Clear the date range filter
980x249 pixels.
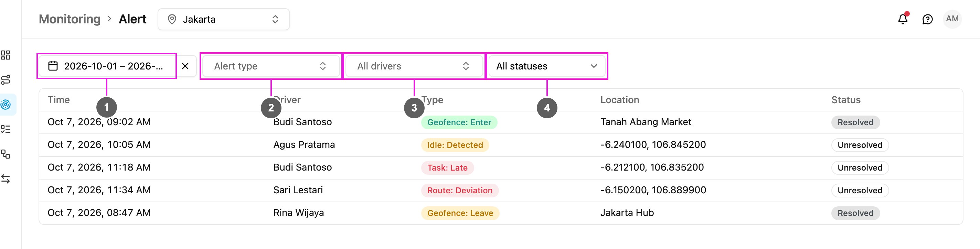185,66
